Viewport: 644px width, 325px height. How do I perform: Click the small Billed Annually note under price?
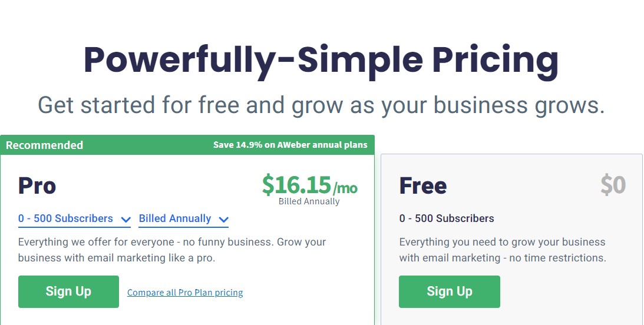coord(309,201)
